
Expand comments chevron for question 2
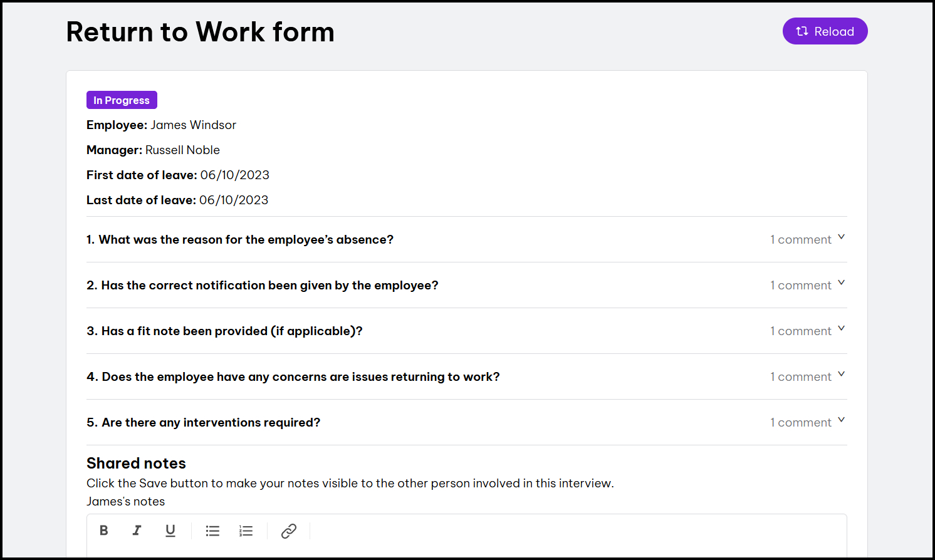click(x=841, y=283)
